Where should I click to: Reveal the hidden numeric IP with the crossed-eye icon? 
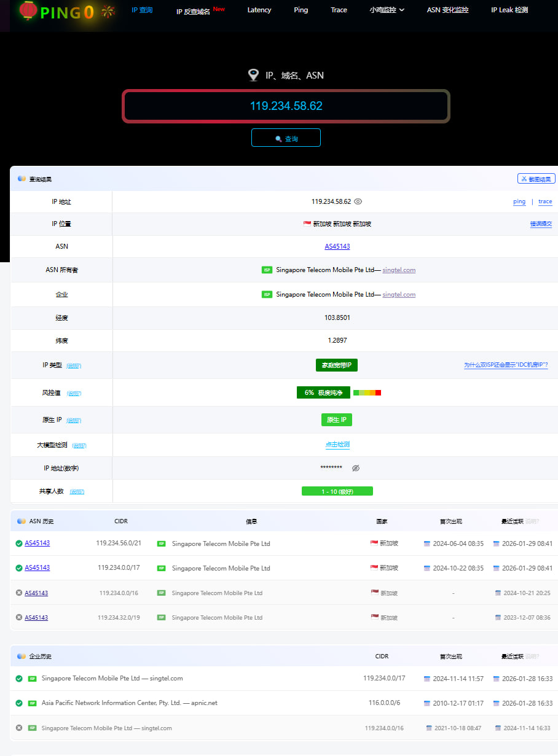356,469
